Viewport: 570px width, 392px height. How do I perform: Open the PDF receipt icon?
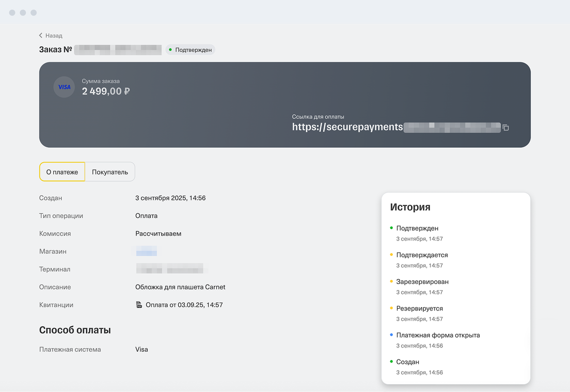tap(139, 305)
